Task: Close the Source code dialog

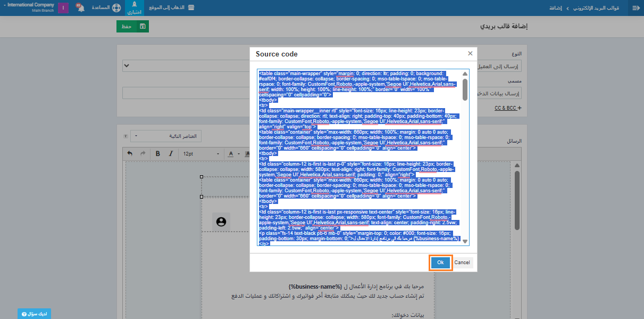Action: (470, 54)
